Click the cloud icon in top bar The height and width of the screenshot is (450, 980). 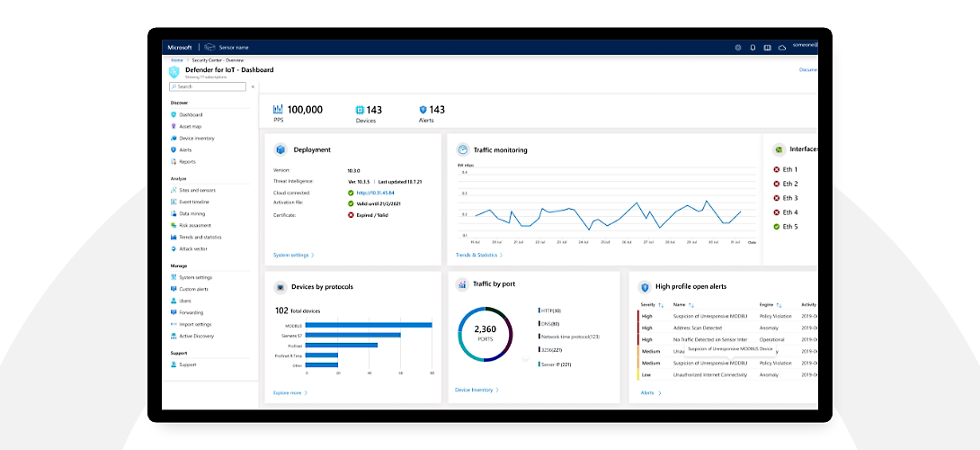tap(782, 47)
